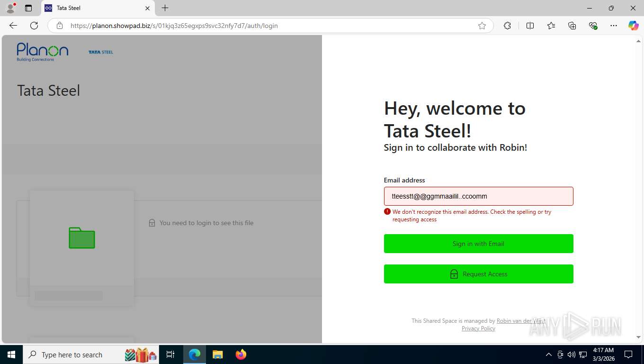
Task: Open the Extensions puzzle icon
Action: point(508,26)
